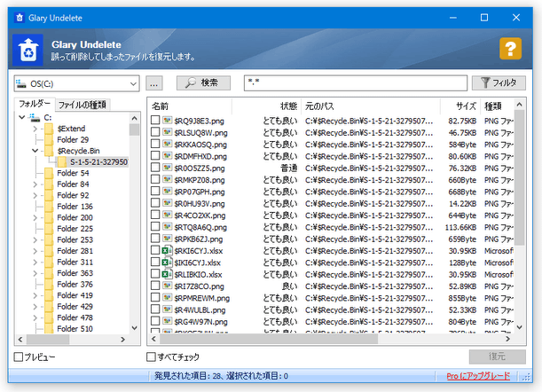Click the Glary Undelete recycle bin logo

pyautogui.click(x=28, y=50)
